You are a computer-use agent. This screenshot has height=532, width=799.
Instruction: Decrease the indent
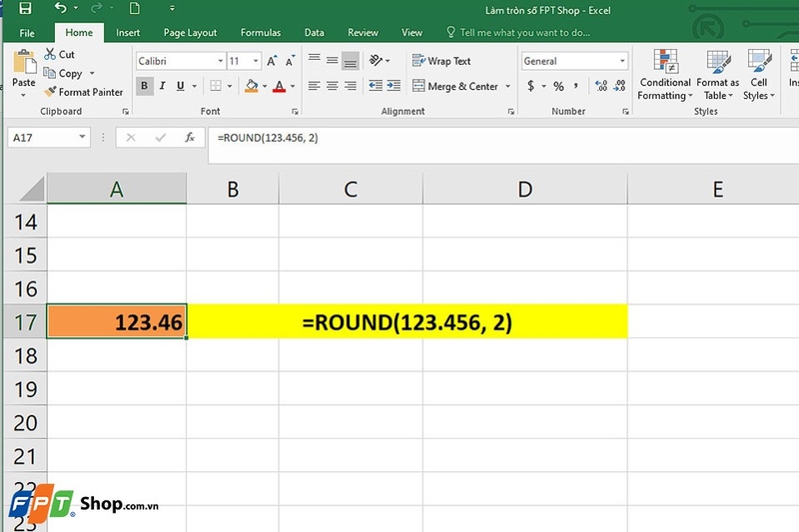376,86
